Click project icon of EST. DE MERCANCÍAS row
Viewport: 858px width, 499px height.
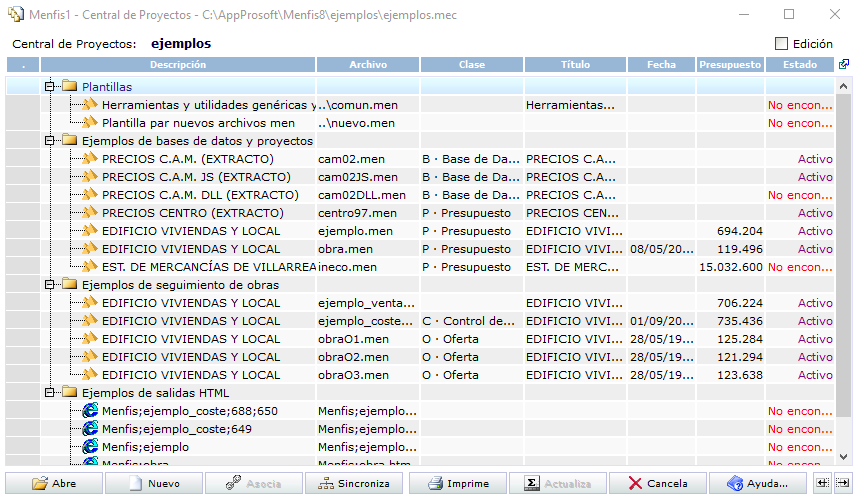point(90,266)
